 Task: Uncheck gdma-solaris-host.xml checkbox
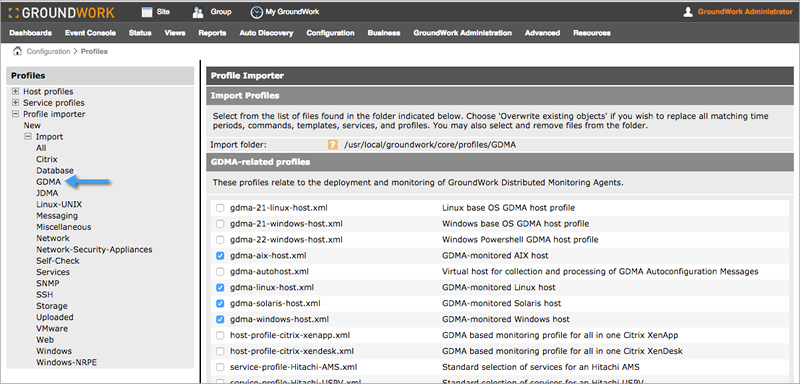(220, 303)
